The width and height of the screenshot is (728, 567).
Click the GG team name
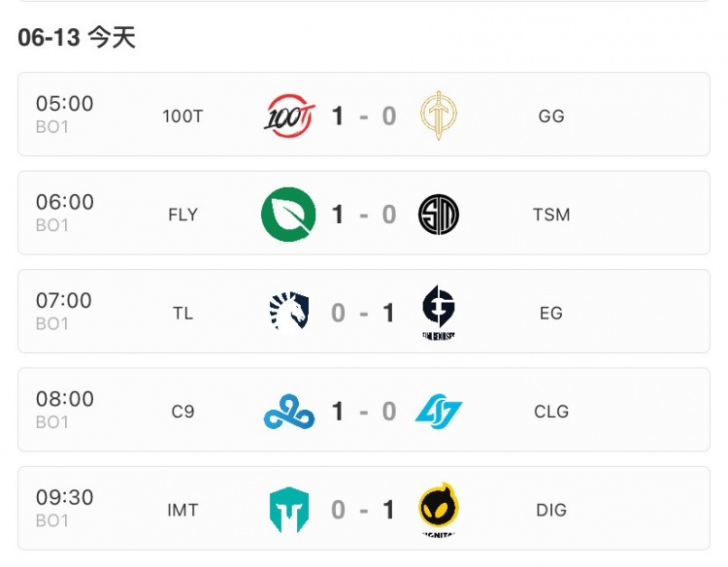coord(550,117)
